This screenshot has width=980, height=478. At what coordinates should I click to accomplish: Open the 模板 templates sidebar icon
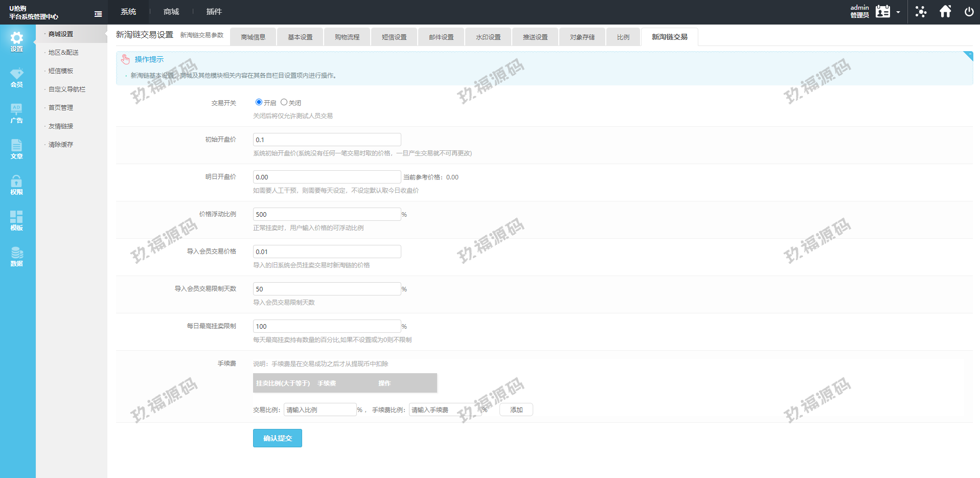pyautogui.click(x=17, y=220)
